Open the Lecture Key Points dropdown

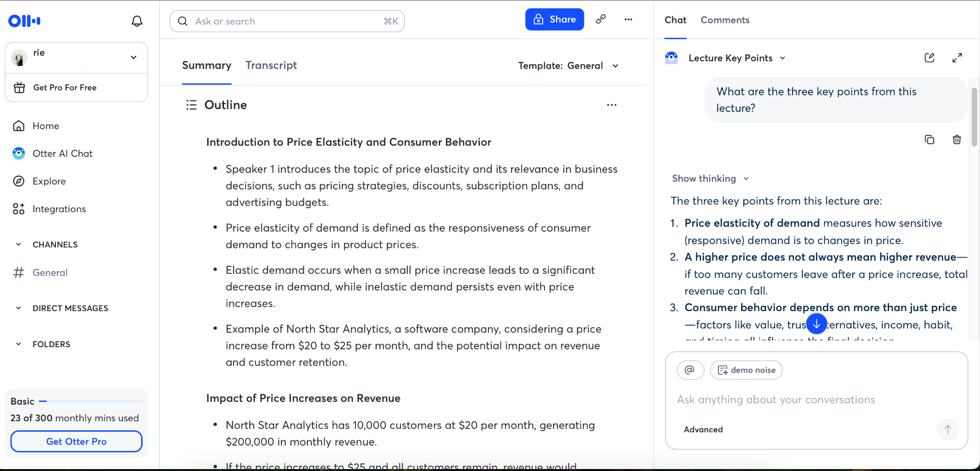(x=737, y=58)
